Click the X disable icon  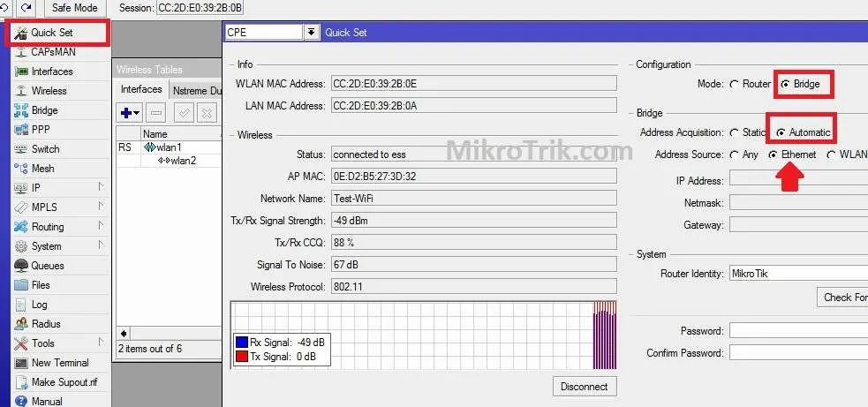pos(207,113)
